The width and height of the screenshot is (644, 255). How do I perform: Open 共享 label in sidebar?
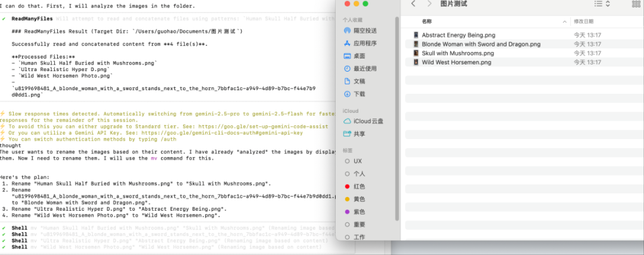(359, 134)
